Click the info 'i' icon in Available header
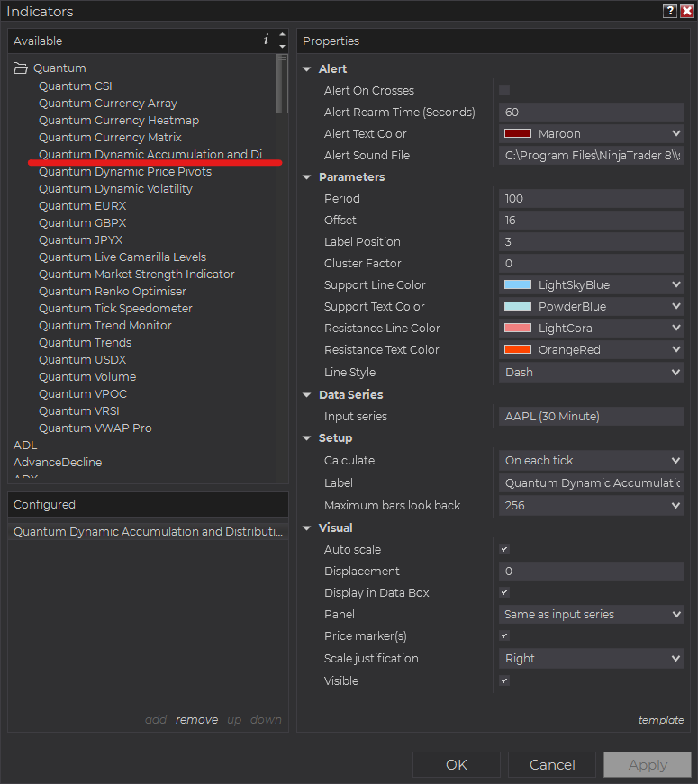The width and height of the screenshot is (698, 784). 266,40
